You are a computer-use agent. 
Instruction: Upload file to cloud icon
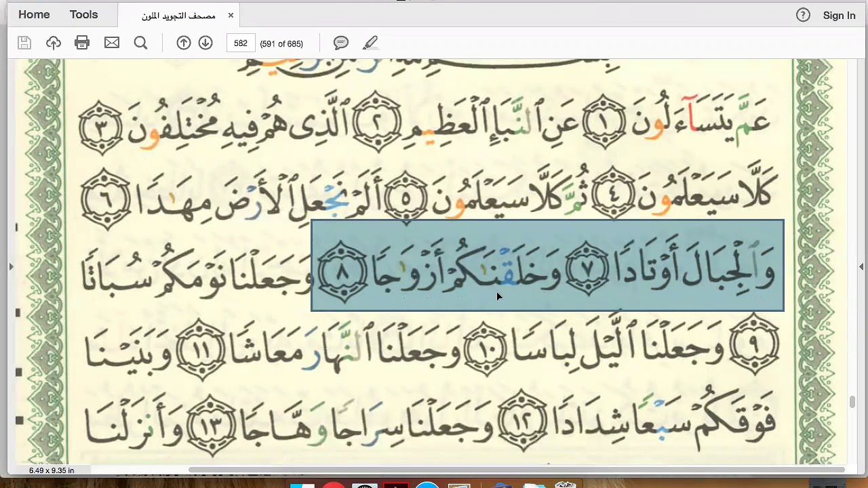pos(54,43)
